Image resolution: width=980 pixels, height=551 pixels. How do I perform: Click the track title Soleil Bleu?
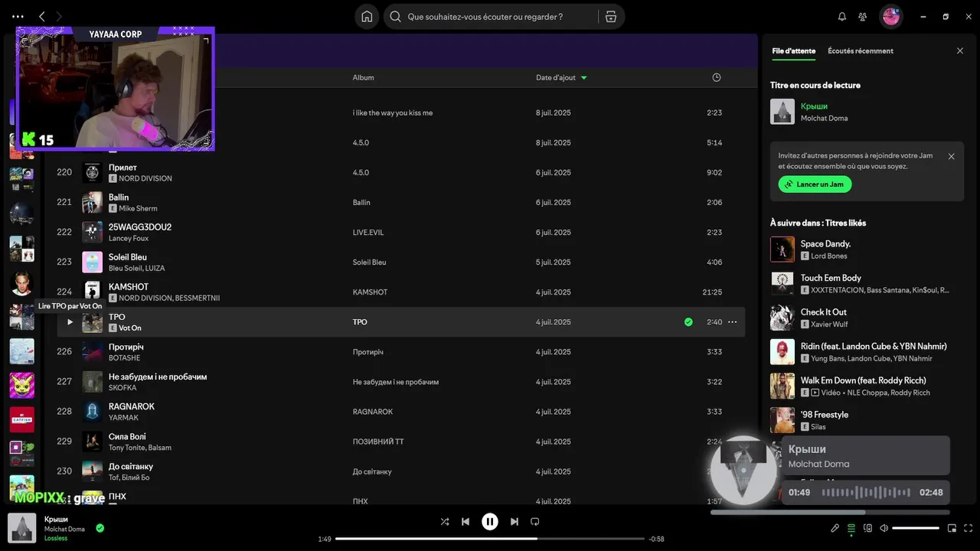(x=128, y=257)
